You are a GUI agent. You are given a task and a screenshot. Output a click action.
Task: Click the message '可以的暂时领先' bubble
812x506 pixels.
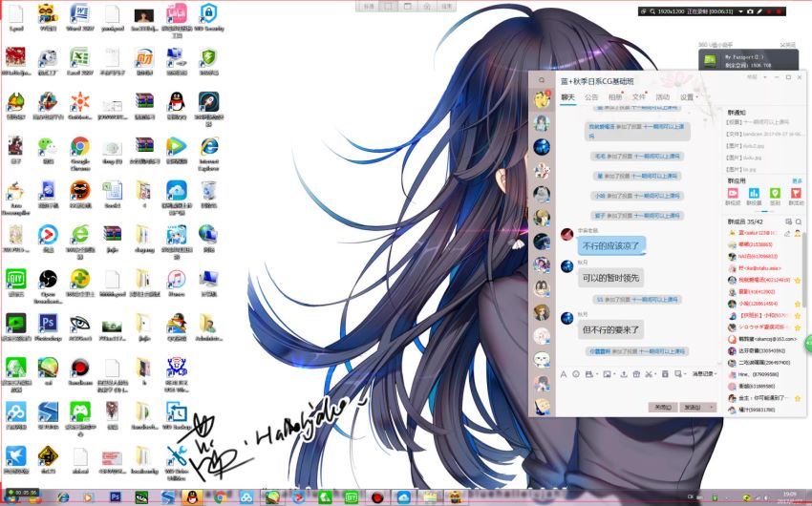coord(610,278)
